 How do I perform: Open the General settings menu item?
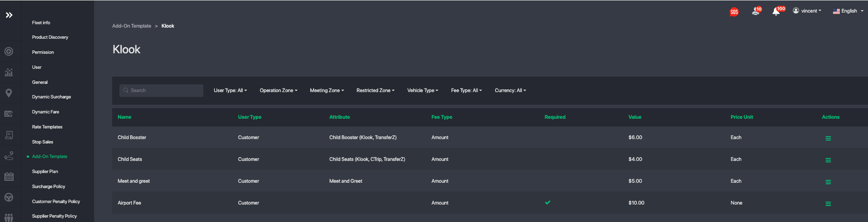pos(40,82)
